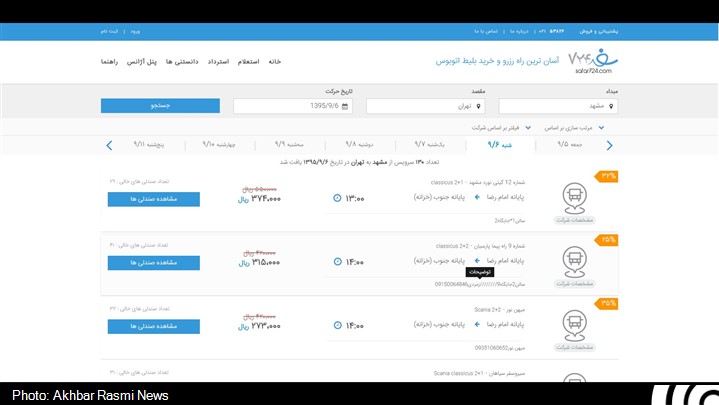
Task: Click clock icon in ۲۷۳,۰۰۰ rial row
Action: coord(337,325)
